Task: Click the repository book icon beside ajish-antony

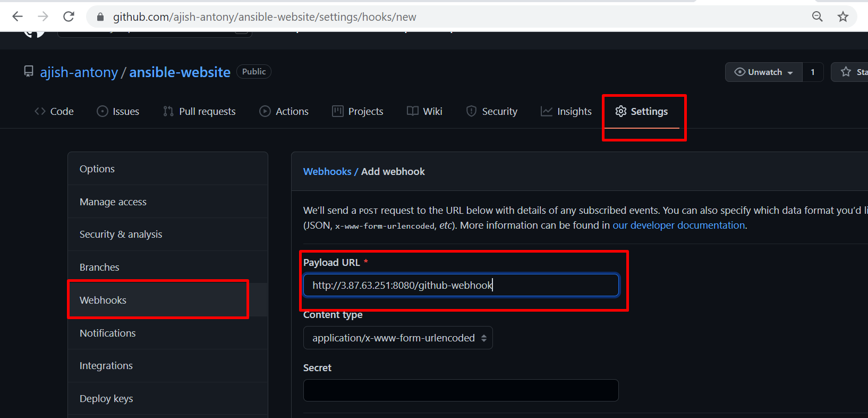Action: pyautogui.click(x=29, y=71)
